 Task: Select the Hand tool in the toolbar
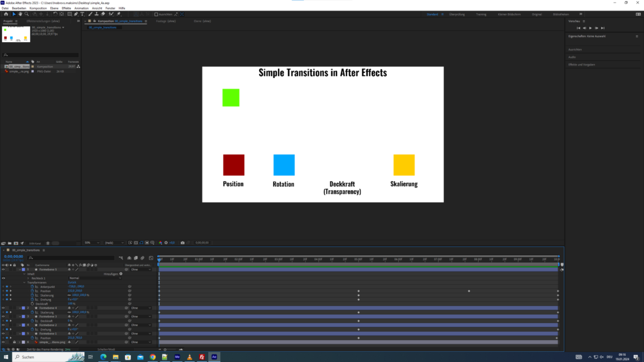21,13
